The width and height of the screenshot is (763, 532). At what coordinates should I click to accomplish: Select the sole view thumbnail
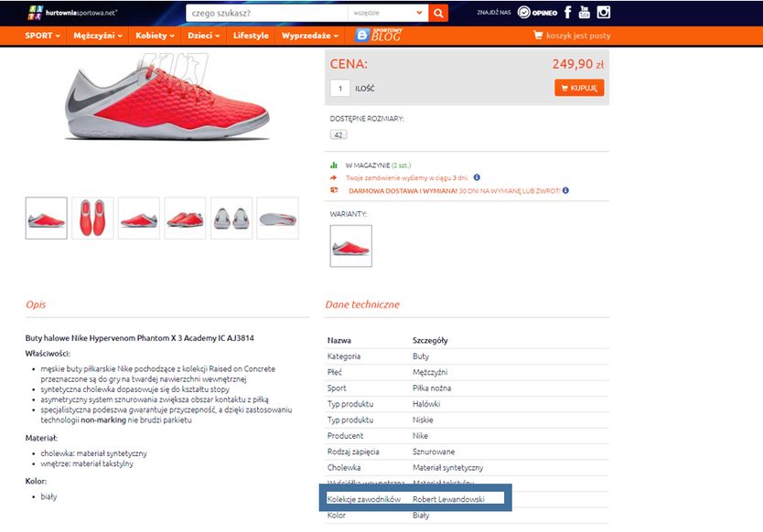pos(277,218)
